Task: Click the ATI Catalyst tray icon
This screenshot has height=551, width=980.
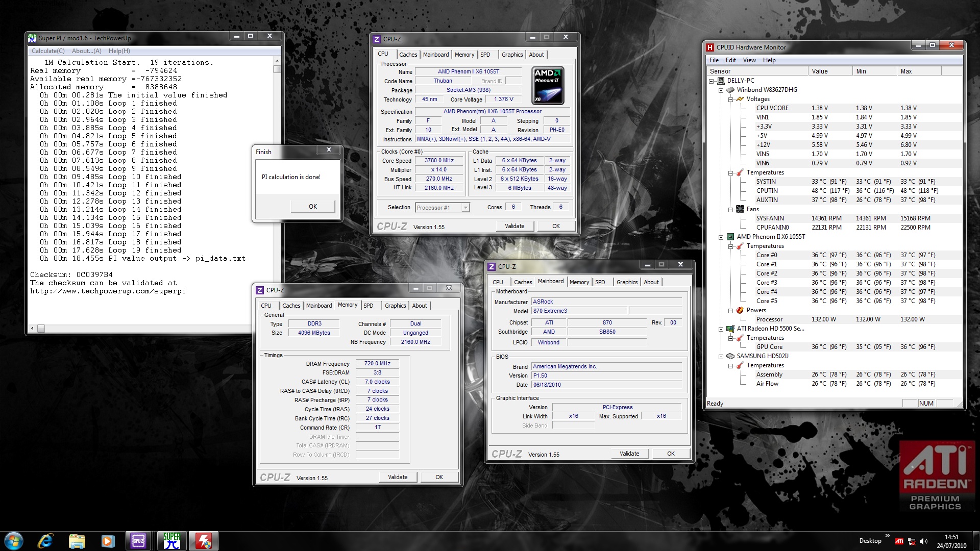Action: 899,541
